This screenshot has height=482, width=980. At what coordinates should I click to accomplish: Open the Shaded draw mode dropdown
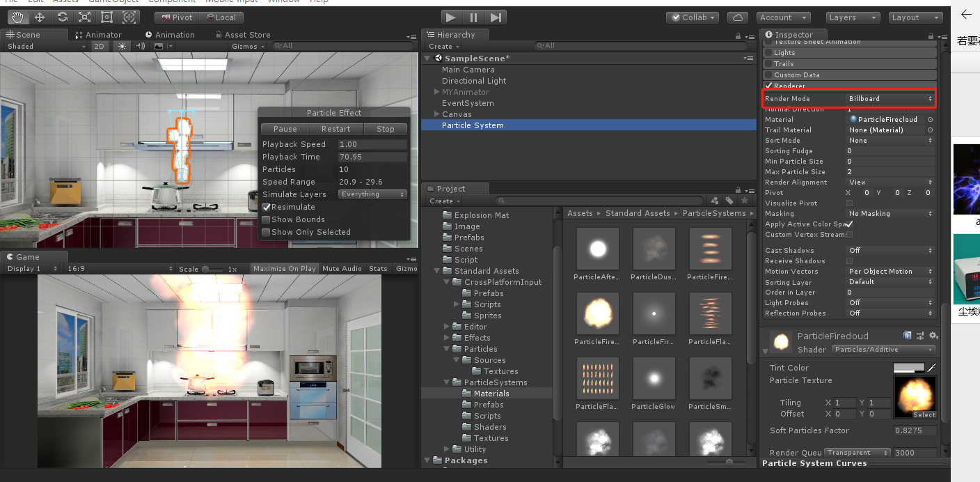(46, 46)
